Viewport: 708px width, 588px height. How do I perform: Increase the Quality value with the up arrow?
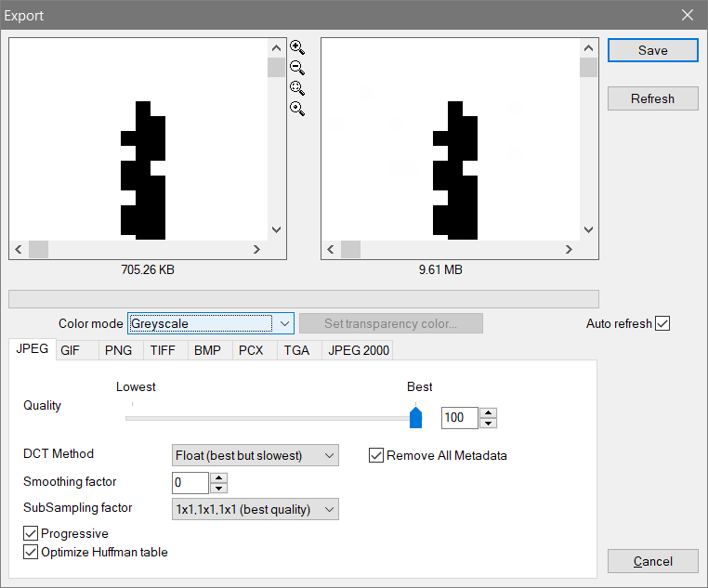[489, 413]
